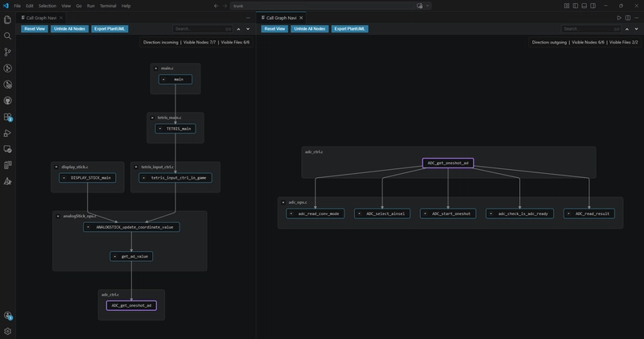Screen dimensions: 644x339
Task: Hide tetris_input_ctrl_in_game node via its toggle
Action: tap(144, 178)
